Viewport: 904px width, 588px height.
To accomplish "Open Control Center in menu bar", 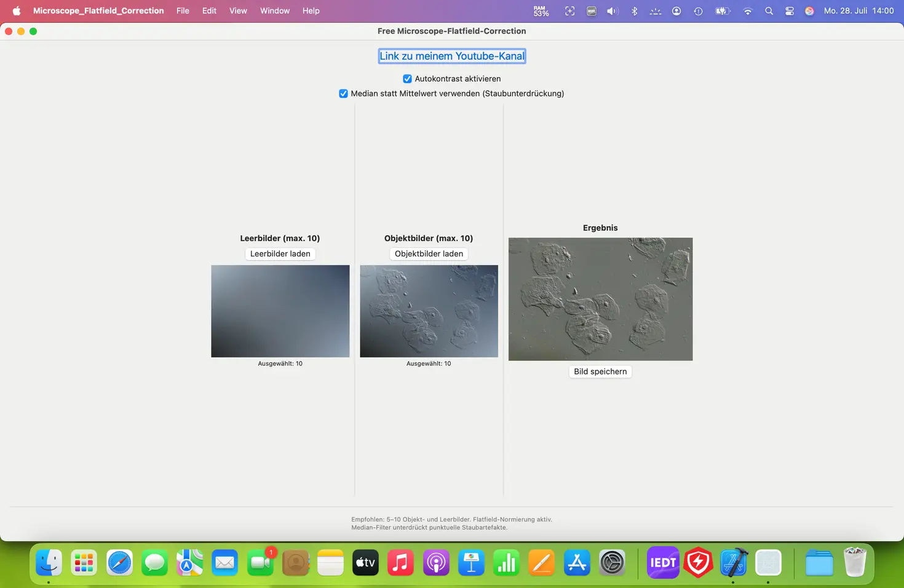I will 790,11.
